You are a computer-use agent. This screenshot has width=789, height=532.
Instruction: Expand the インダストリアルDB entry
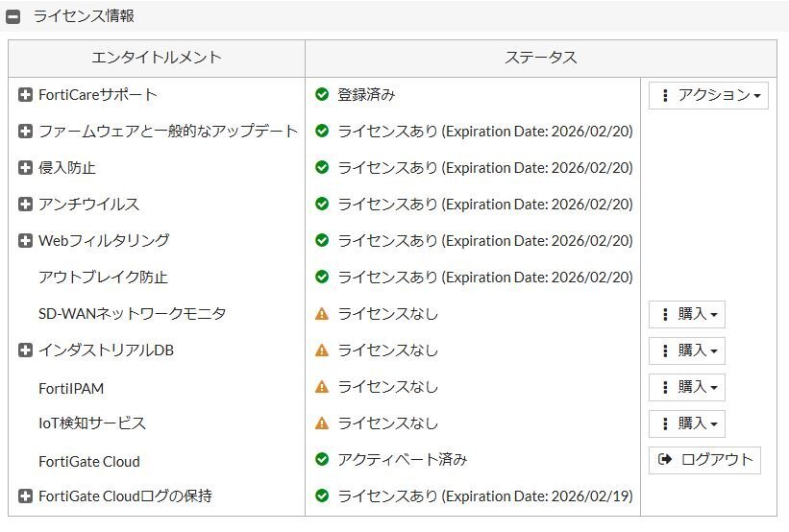tap(25, 350)
